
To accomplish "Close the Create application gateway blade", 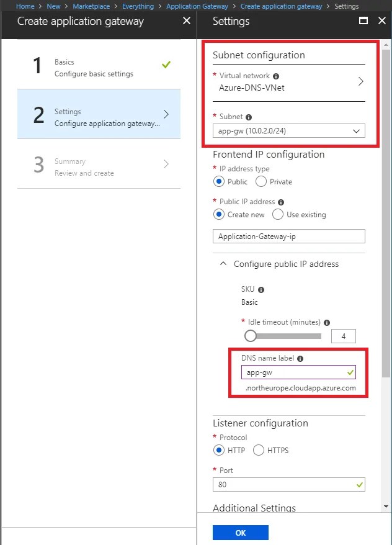I will coord(187,21).
